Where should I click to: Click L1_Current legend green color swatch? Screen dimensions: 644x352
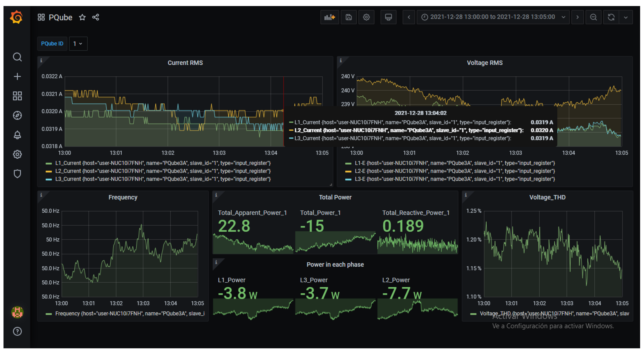pos(49,163)
